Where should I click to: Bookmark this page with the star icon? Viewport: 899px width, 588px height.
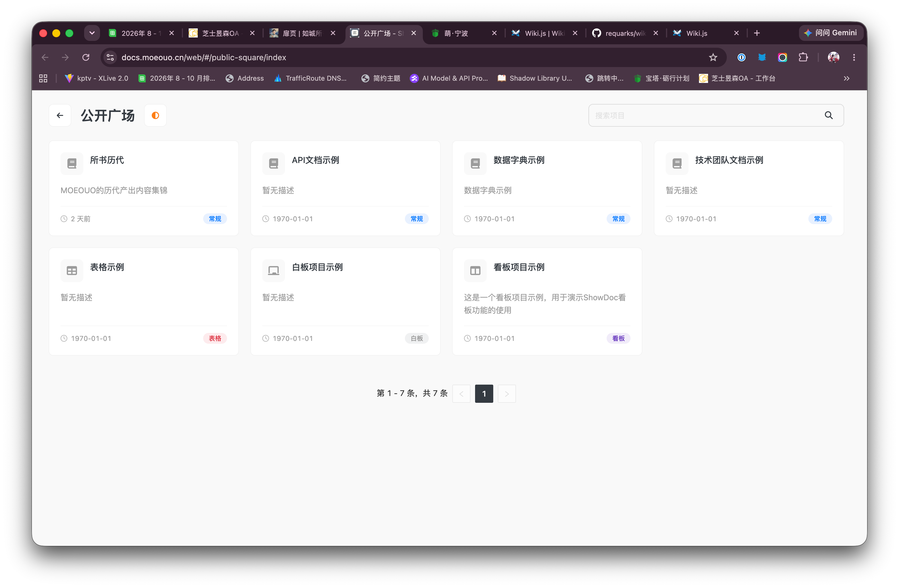point(713,57)
